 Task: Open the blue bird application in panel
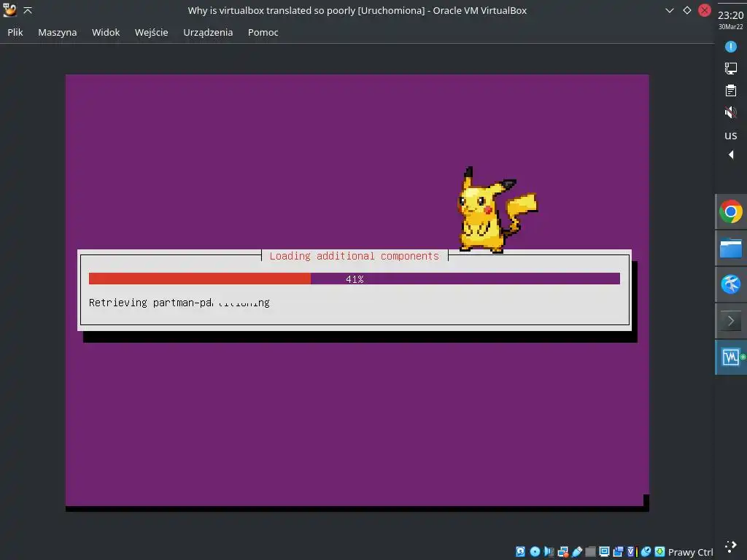point(731,284)
